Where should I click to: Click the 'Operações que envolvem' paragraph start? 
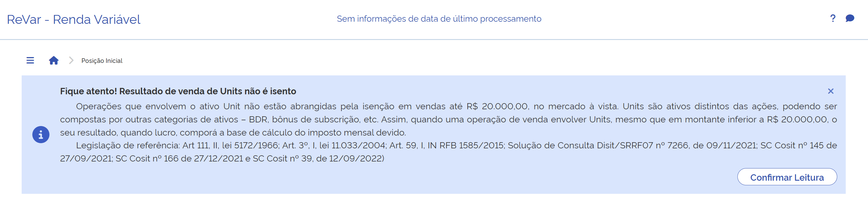[x=131, y=106]
